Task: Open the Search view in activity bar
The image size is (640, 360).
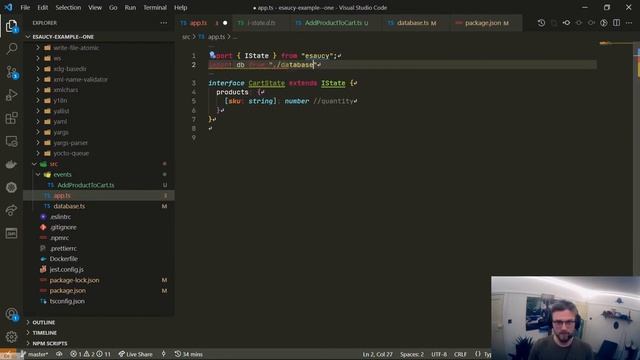Action: click(x=11, y=49)
